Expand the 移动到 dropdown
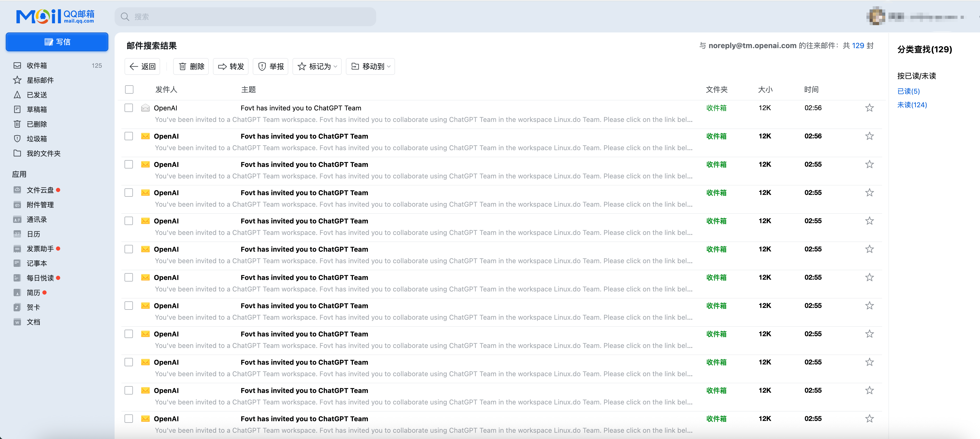Viewport: 980px width, 439px height. tap(370, 66)
